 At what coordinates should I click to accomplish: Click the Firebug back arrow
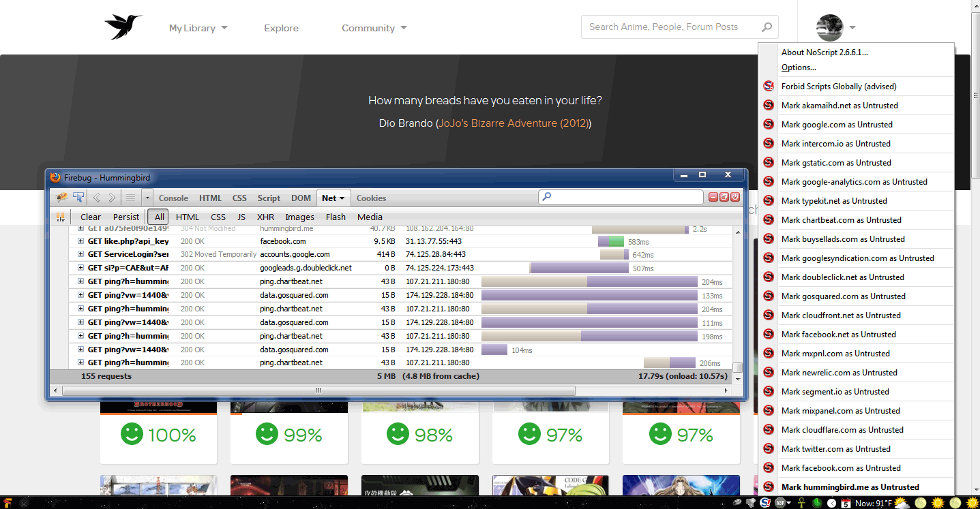click(x=96, y=198)
